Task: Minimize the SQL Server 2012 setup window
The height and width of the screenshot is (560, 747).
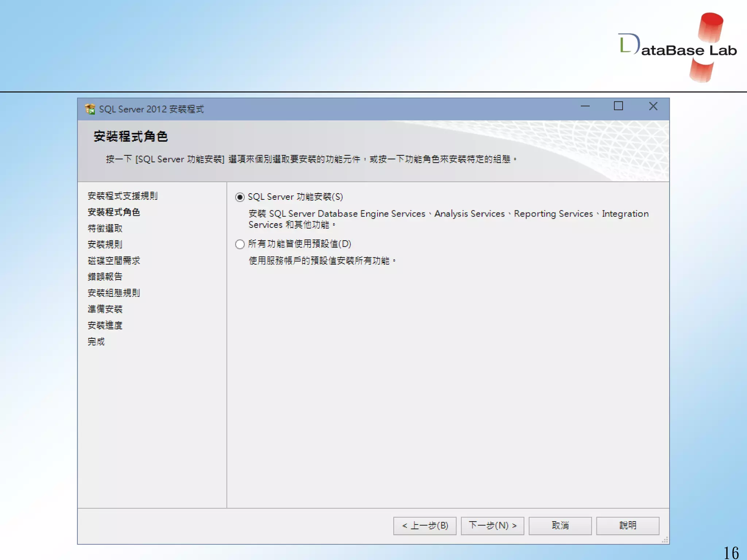Action: point(585,106)
